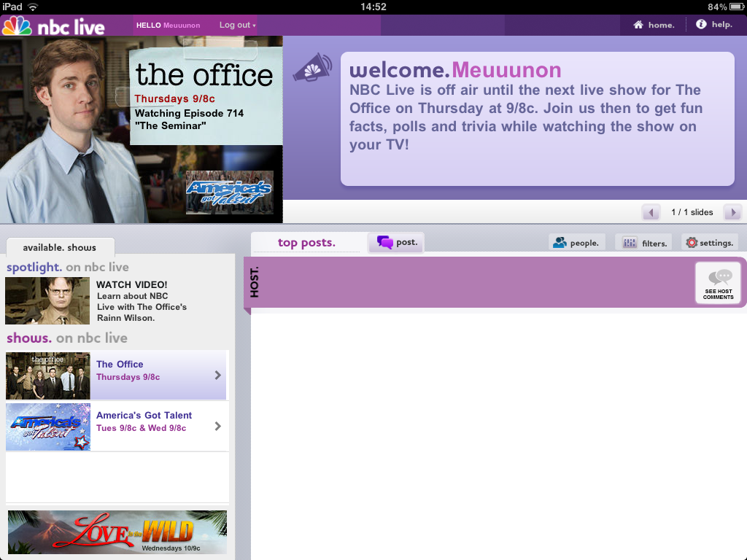
Task: Click the post speech bubble button
Action: coord(396,242)
